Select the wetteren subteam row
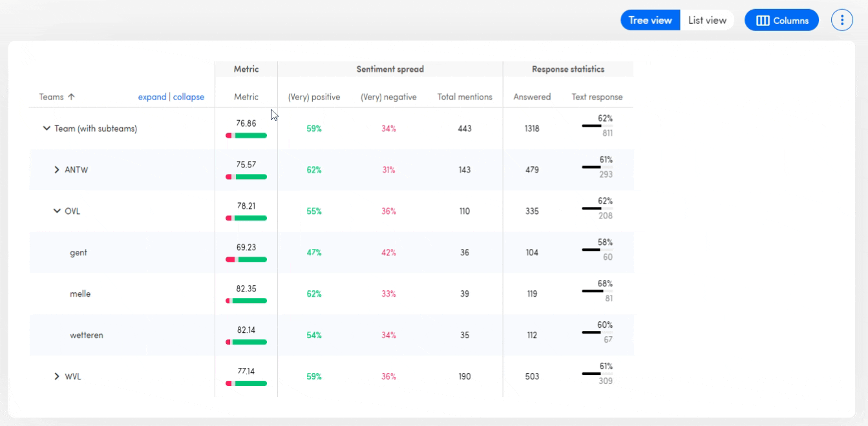 click(x=86, y=335)
